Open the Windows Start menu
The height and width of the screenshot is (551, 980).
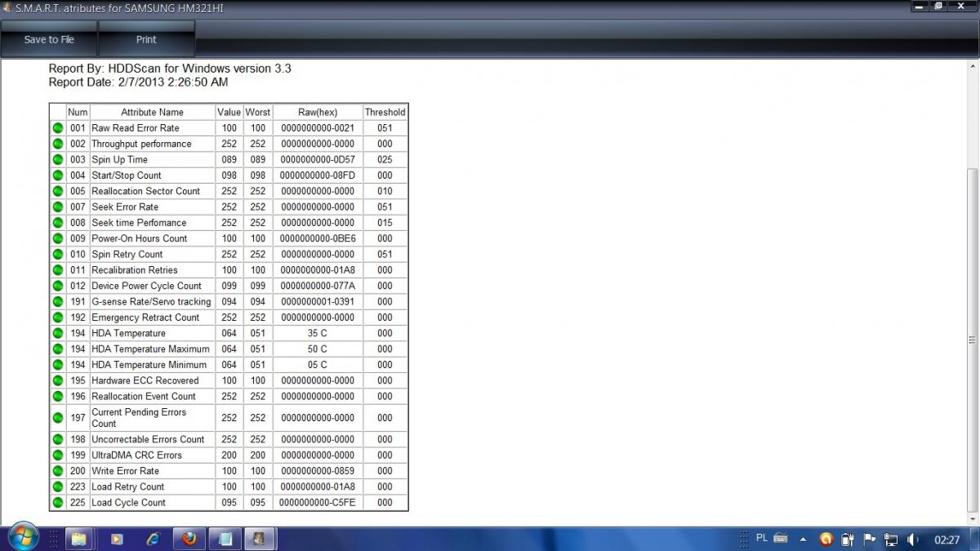(22, 538)
